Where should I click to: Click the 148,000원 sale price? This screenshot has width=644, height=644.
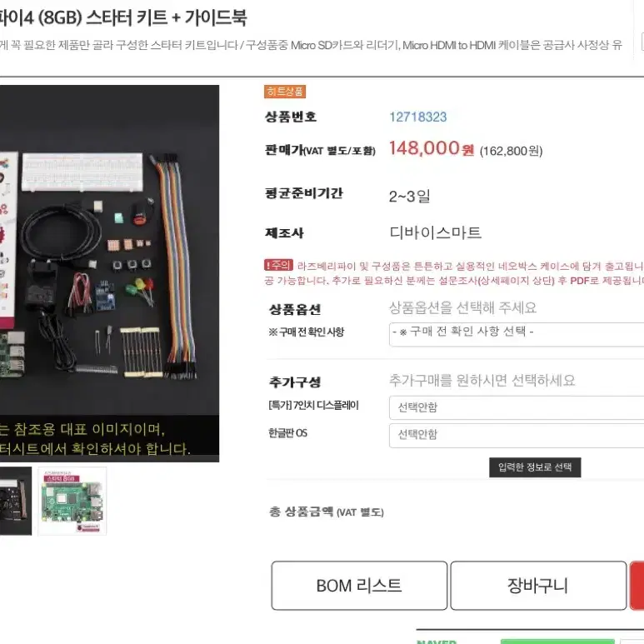432,148
